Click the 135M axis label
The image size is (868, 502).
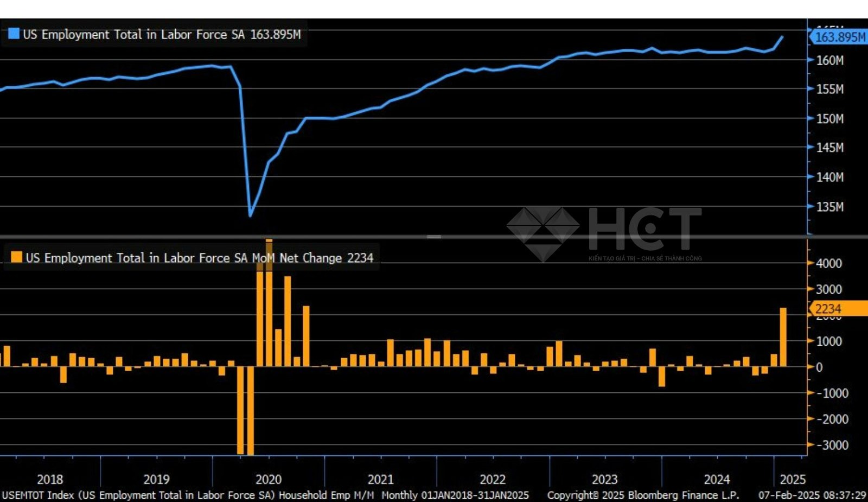(x=830, y=207)
